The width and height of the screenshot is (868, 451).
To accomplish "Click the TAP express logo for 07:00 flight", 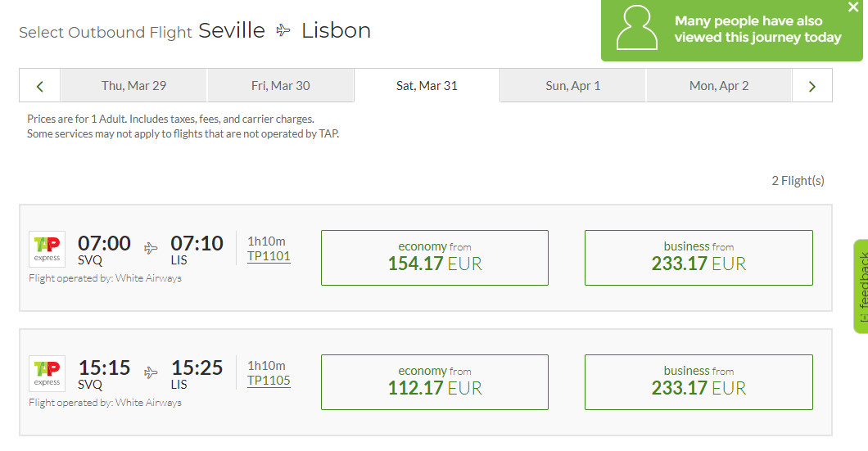I will pos(47,249).
